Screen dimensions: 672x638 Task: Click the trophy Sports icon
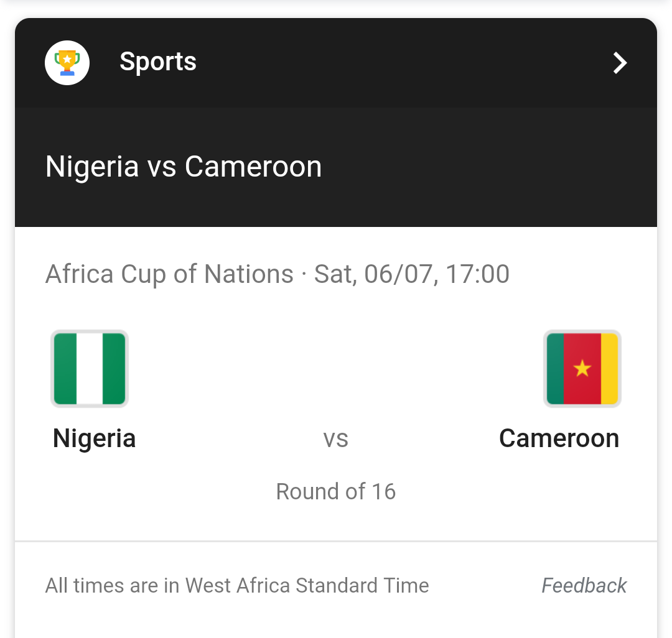[x=67, y=62]
